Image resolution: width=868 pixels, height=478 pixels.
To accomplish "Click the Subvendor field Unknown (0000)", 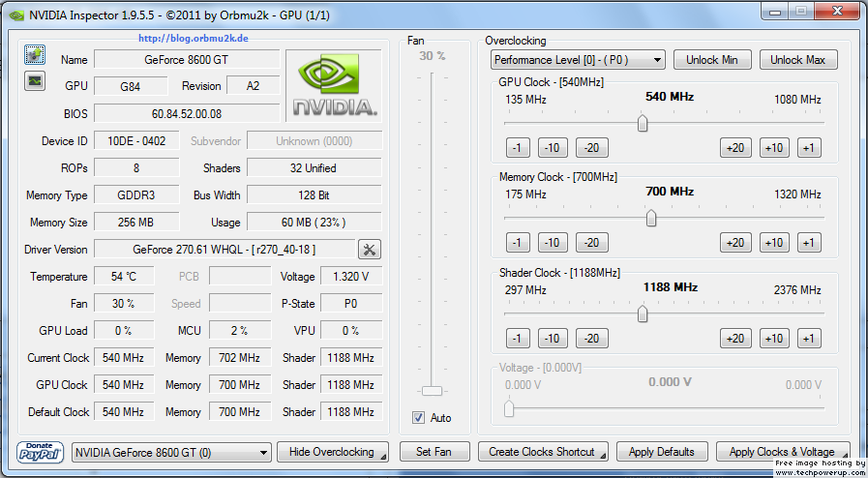I will [x=314, y=141].
